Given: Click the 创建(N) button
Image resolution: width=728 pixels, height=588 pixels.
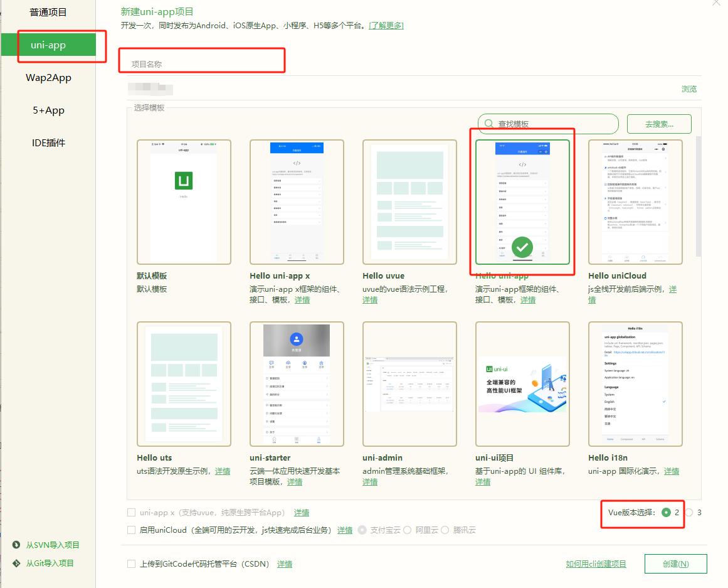Looking at the screenshot, I should pos(675,564).
